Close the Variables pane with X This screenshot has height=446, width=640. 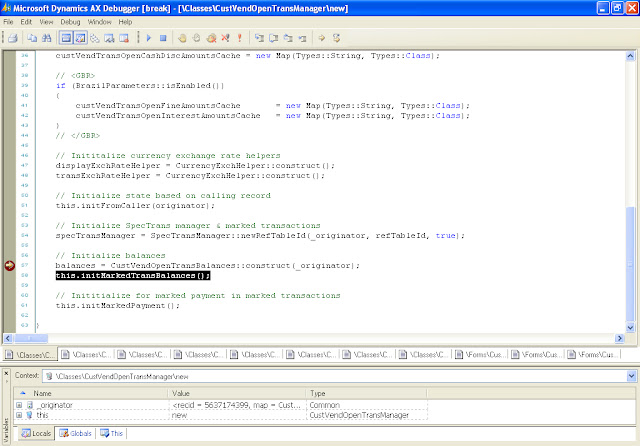tap(6, 373)
